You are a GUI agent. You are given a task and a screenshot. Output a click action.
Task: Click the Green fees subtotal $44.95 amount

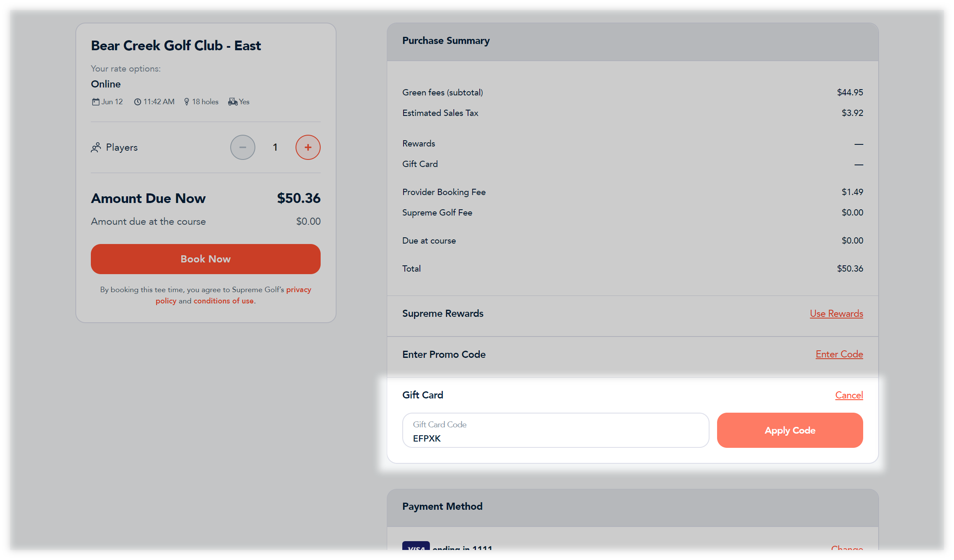[x=850, y=92]
